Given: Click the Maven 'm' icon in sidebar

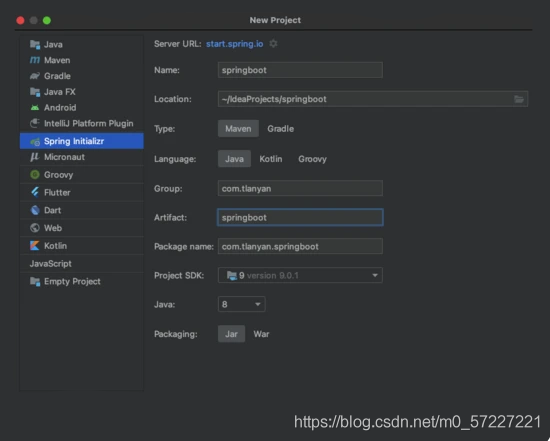Looking at the screenshot, I should (35, 60).
